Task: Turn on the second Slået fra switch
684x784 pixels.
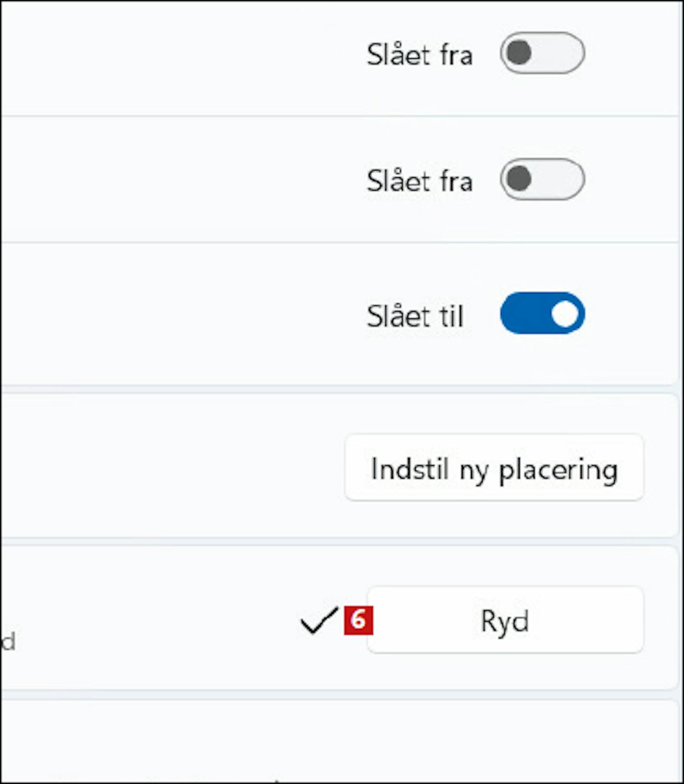Action: point(542,179)
